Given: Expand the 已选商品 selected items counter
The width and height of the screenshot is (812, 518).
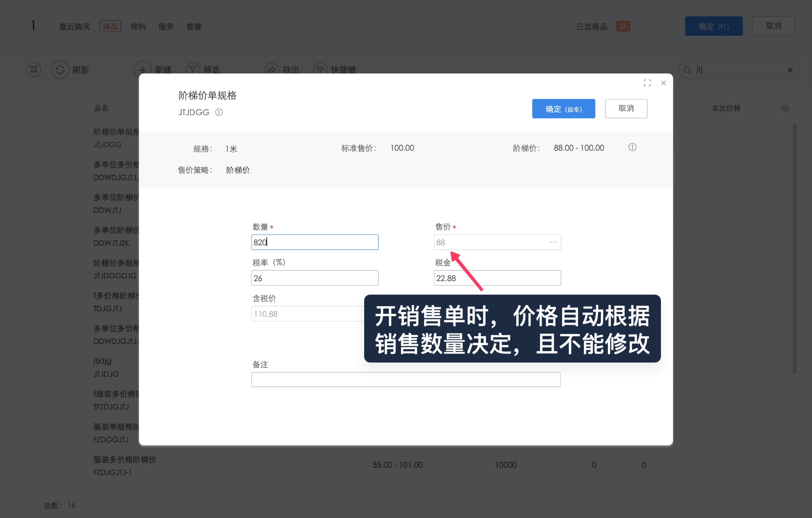Looking at the screenshot, I should 623,26.
